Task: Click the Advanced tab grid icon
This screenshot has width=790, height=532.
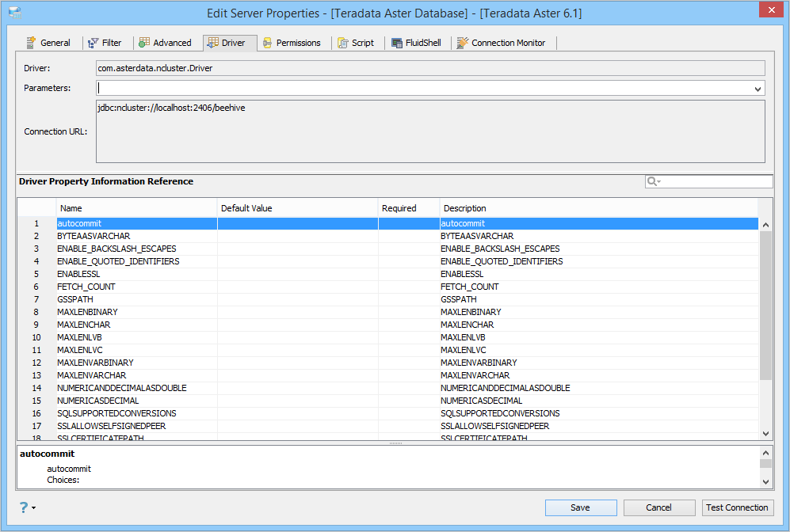Action: tap(144, 43)
